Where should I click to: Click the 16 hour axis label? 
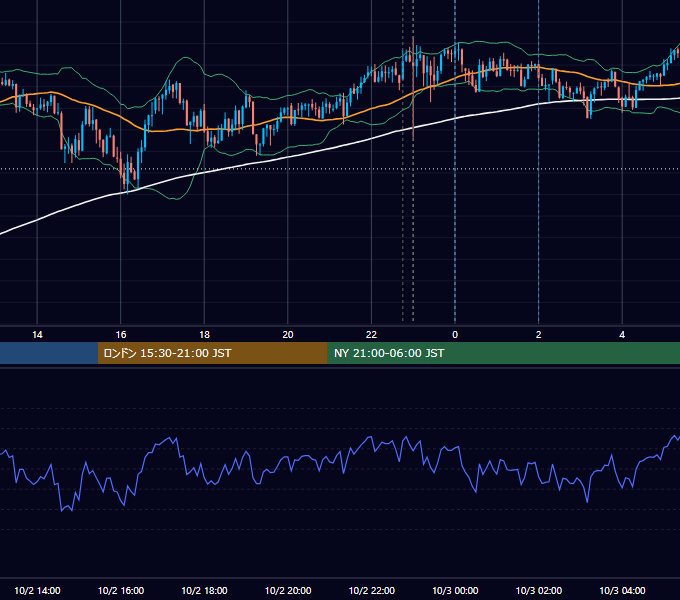coord(121,335)
